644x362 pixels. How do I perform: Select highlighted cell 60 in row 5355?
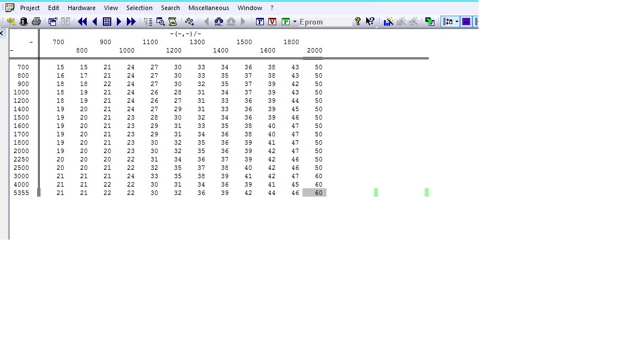pos(315,193)
